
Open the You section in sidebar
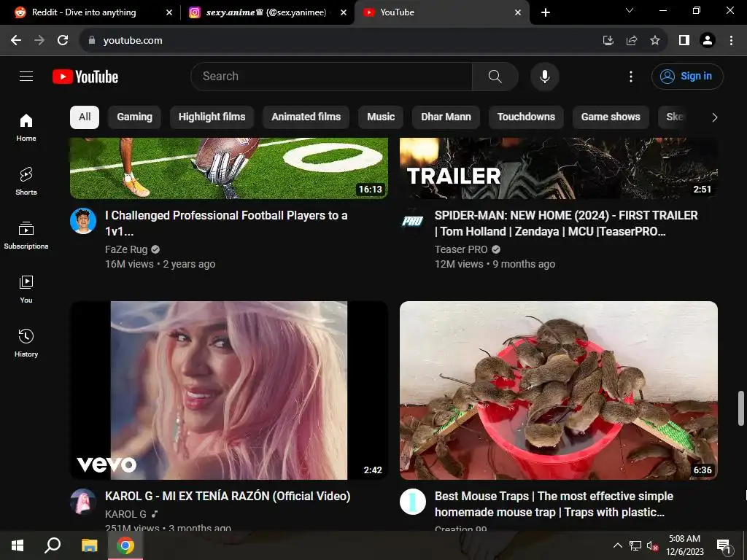(x=26, y=289)
